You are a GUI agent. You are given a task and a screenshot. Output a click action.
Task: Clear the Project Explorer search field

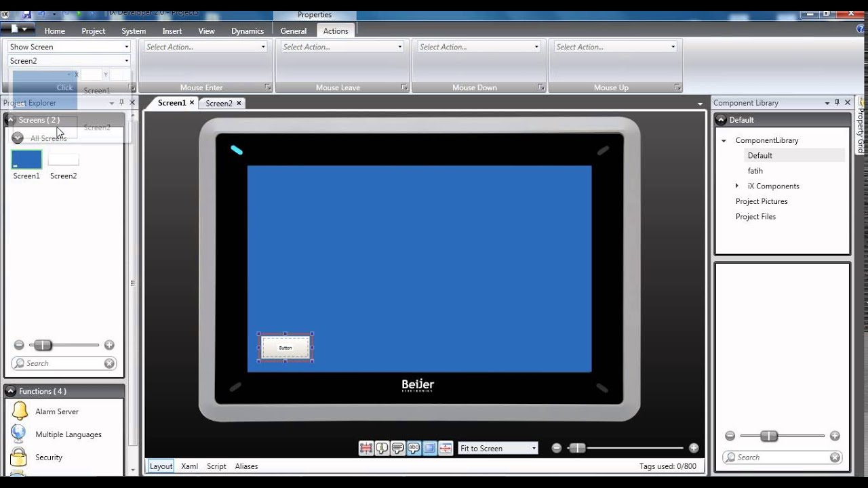109,363
